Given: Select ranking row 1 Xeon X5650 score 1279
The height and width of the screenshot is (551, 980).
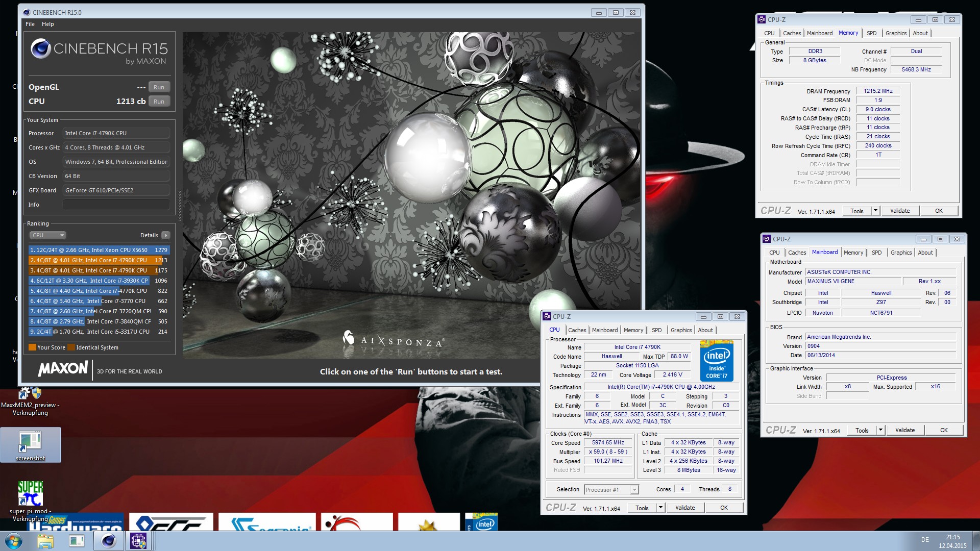Looking at the screenshot, I should [99, 250].
